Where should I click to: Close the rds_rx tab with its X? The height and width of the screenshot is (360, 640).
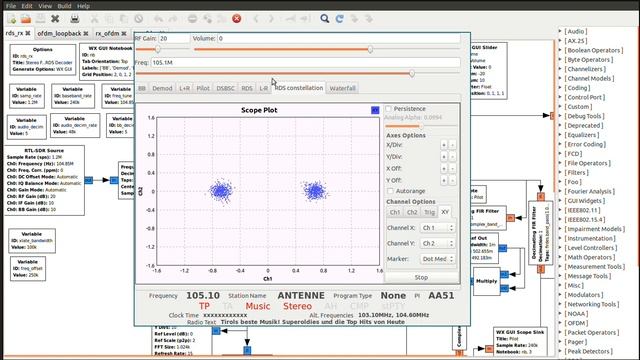[x=28, y=33]
